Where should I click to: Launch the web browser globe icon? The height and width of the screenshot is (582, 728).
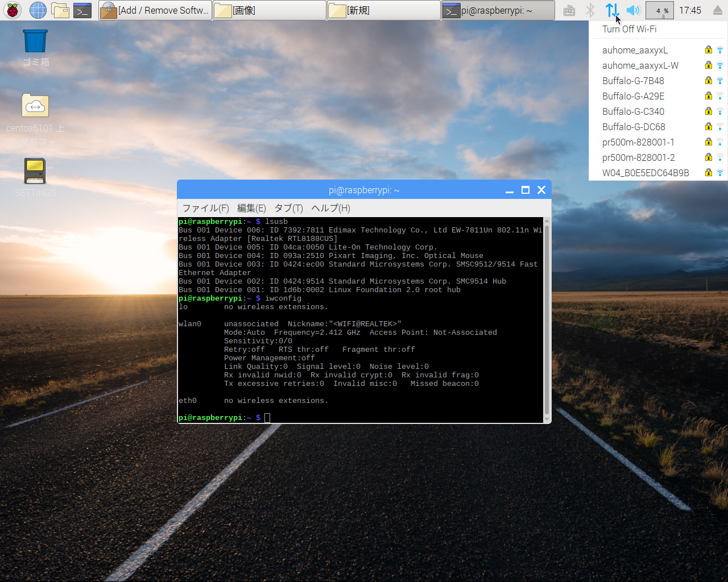38,10
